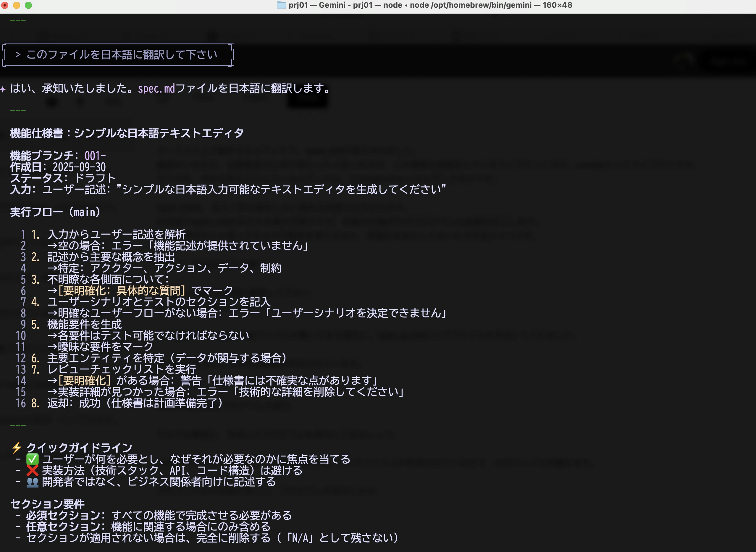The height and width of the screenshot is (552, 756).
Task: Click the heading 機能仕様書：シンプルな日本語テキストエディタ
Action: [127, 133]
